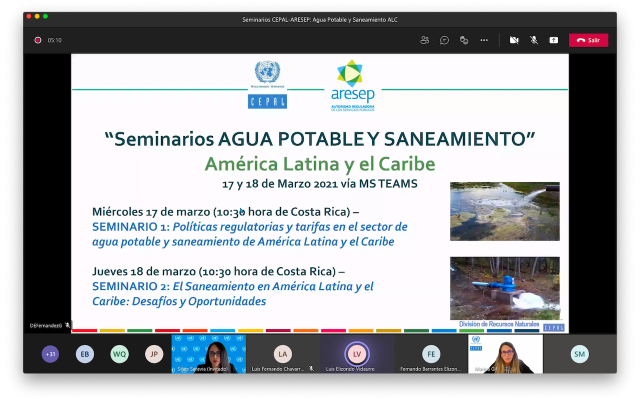The image size is (640, 400).
Task: Select Luis Elizondo Vidaurre's LV avatar
Action: point(357,354)
